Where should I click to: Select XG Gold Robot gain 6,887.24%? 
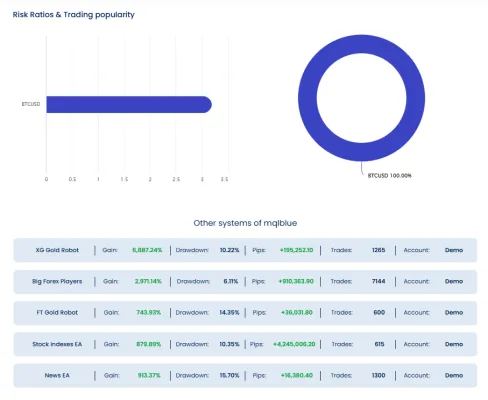(x=147, y=250)
